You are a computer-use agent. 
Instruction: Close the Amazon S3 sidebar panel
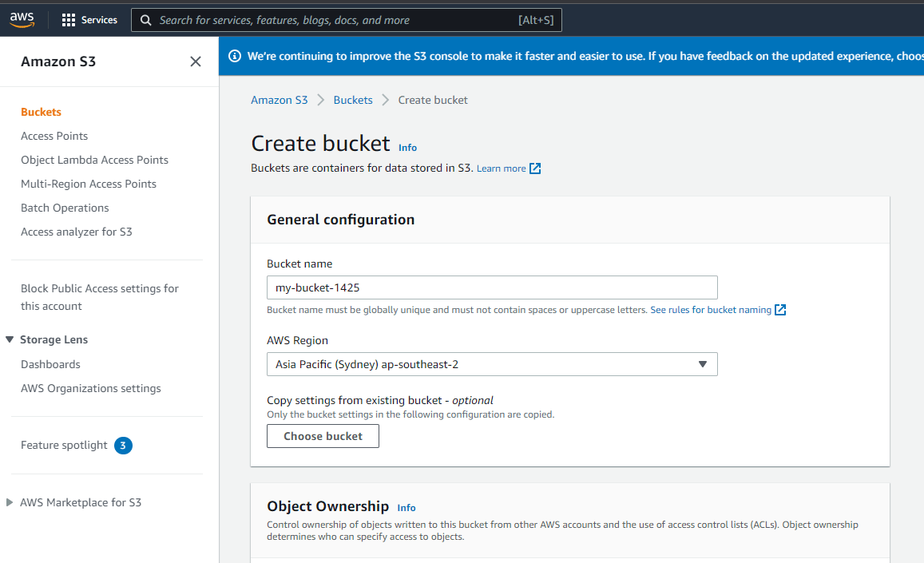(x=195, y=61)
